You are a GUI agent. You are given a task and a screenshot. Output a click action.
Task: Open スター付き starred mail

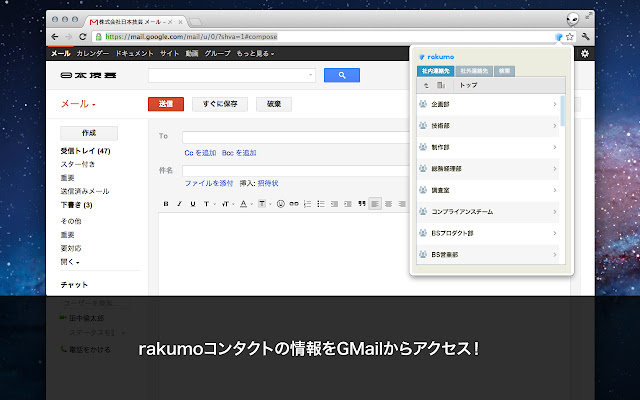click(78, 164)
